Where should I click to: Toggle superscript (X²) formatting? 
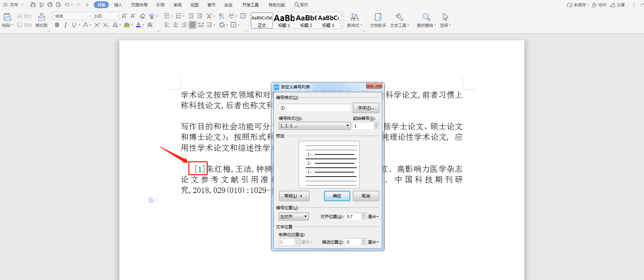(97, 25)
